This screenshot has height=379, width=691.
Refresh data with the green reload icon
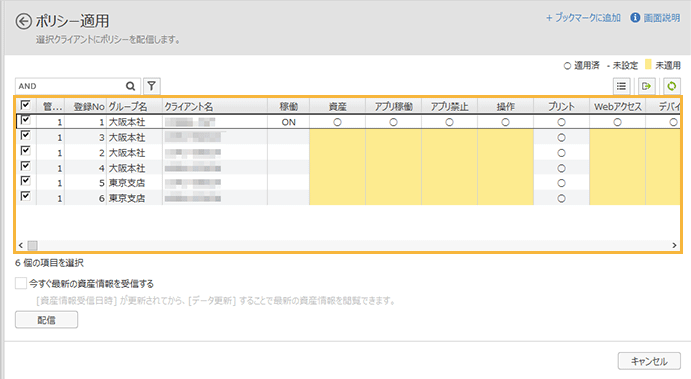(672, 86)
